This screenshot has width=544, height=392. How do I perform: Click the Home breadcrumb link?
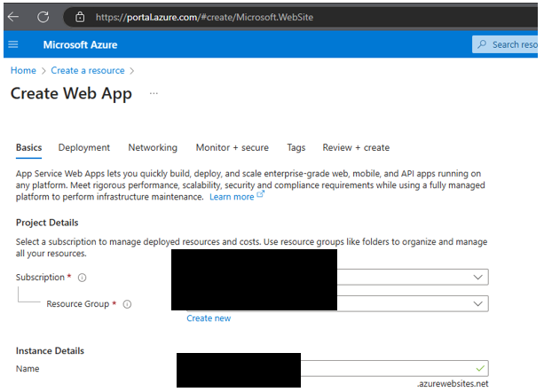(x=23, y=70)
